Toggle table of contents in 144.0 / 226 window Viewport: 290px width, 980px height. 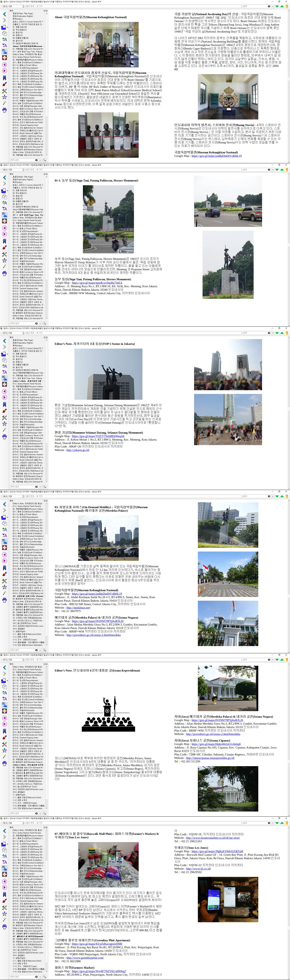tap(4, 541)
